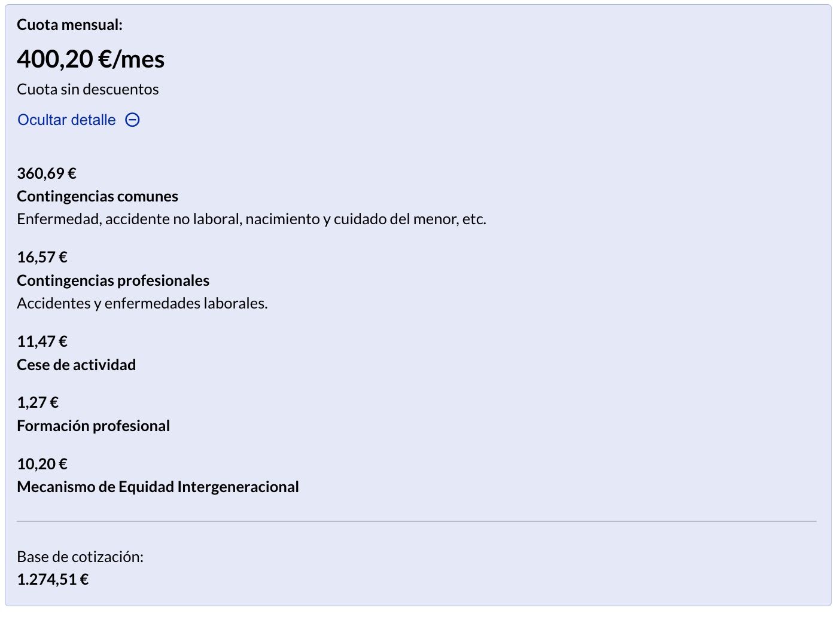Select the Cese de actividad entry
840x617 pixels.
pos(77,365)
